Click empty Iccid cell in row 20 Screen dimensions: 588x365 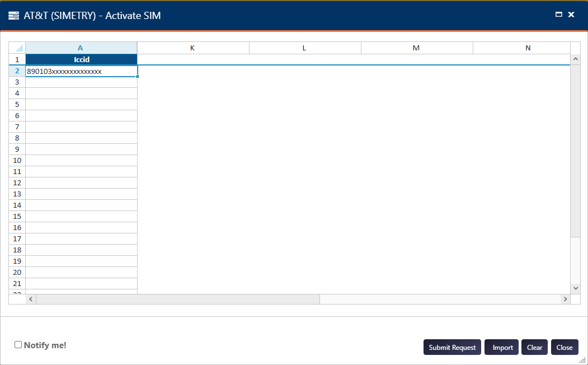click(x=81, y=272)
